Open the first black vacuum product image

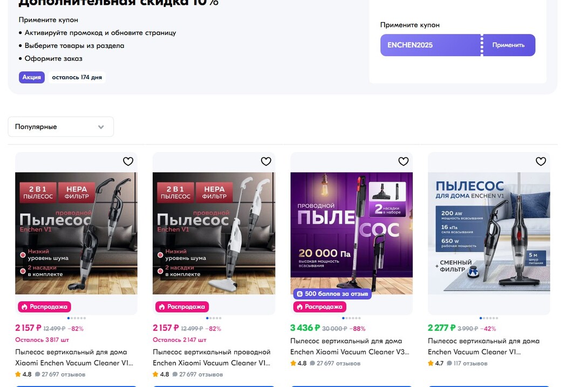pos(76,233)
